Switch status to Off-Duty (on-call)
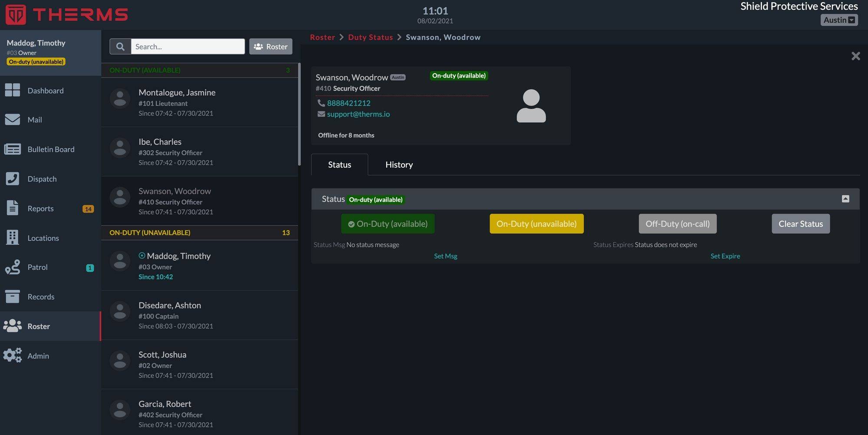 point(677,224)
